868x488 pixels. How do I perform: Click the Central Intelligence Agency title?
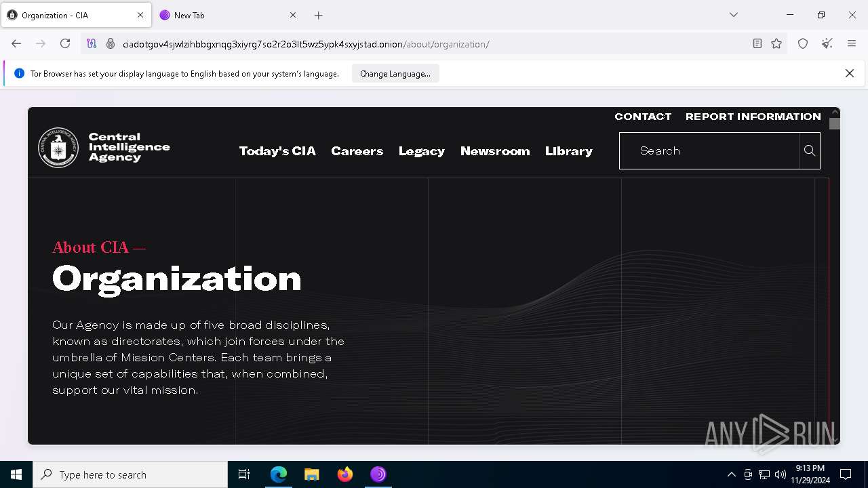coord(129,147)
